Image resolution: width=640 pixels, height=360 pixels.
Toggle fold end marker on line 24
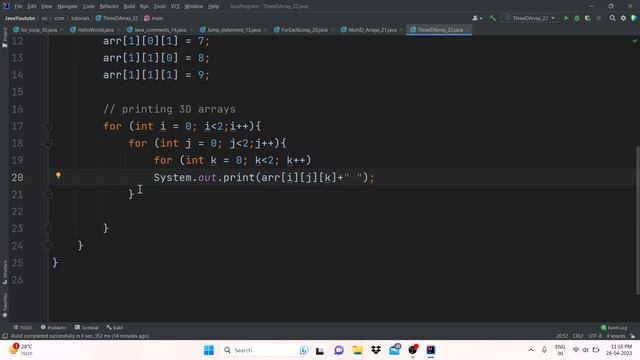click(x=48, y=245)
